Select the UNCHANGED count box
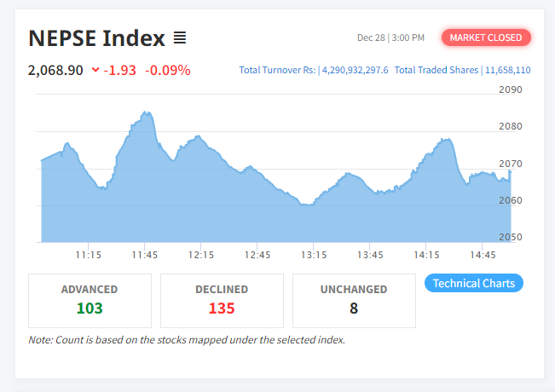The height and width of the screenshot is (392, 555). point(354,300)
